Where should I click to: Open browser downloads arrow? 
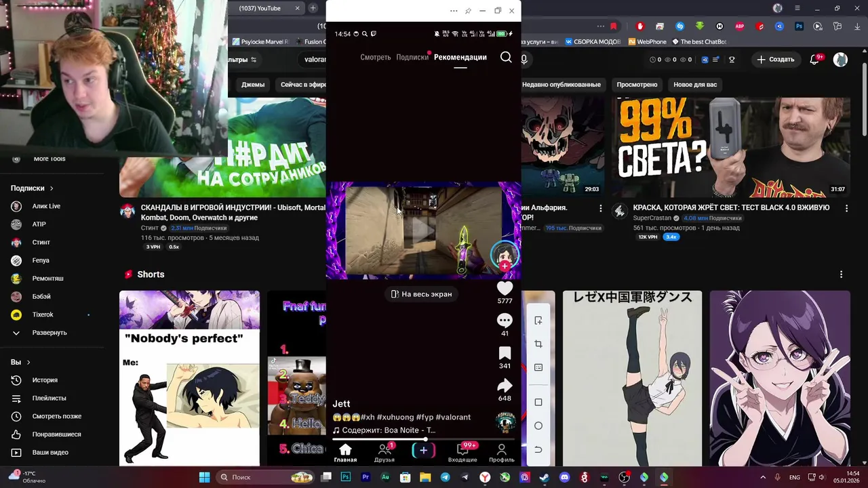coord(856,26)
